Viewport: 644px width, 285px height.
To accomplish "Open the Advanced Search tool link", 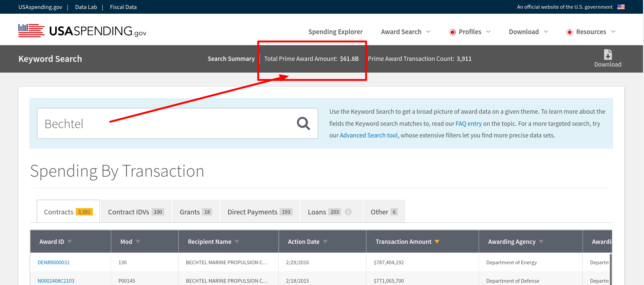I will [369, 135].
